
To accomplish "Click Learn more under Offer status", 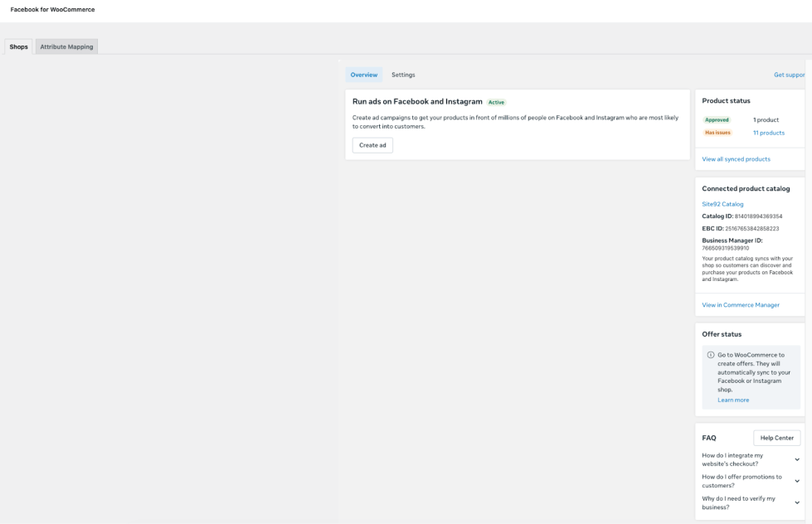I will (733, 400).
